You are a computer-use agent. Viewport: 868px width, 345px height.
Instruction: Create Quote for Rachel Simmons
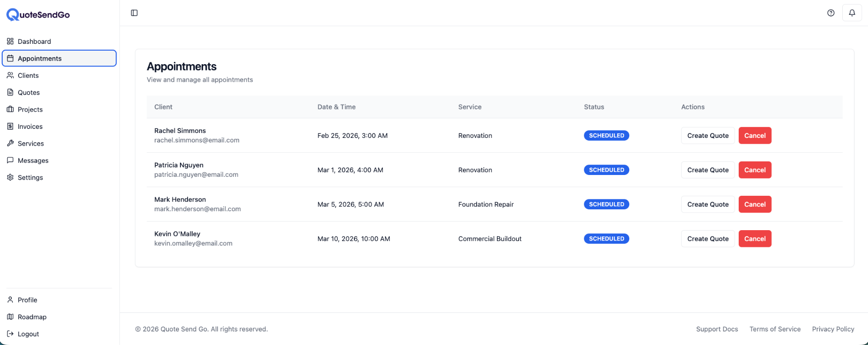[x=708, y=136]
